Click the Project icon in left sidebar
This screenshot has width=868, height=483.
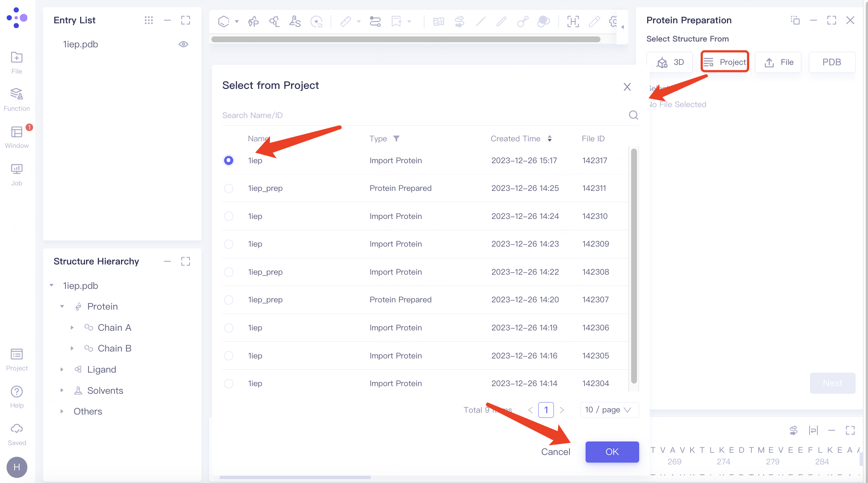(x=16, y=359)
